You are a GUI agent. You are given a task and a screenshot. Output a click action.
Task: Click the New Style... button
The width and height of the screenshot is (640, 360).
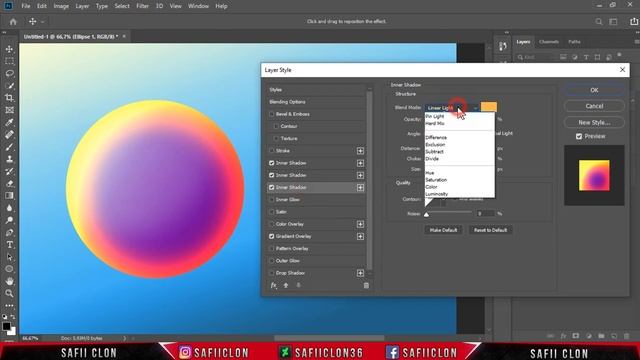(594, 122)
